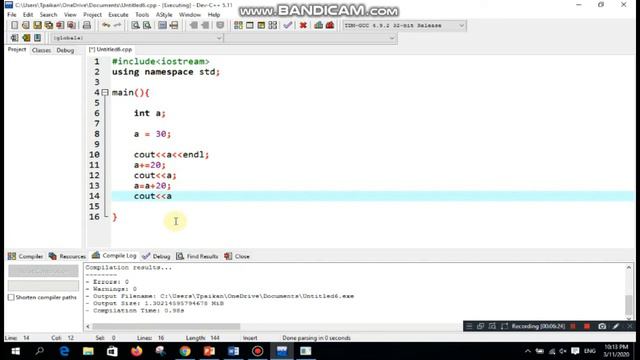This screenshot has height=360, width=640.
Task: Click the Delete profiling information icon
Action: point(330,25)
